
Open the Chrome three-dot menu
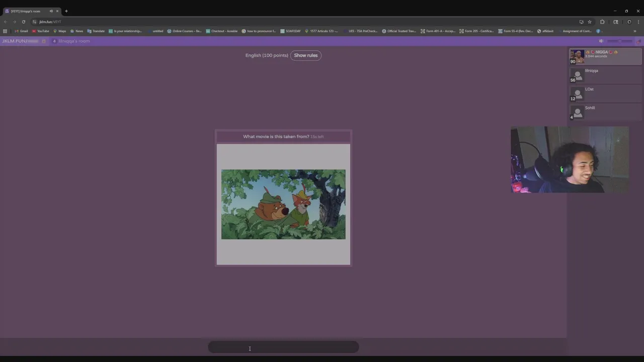point(638,22)
